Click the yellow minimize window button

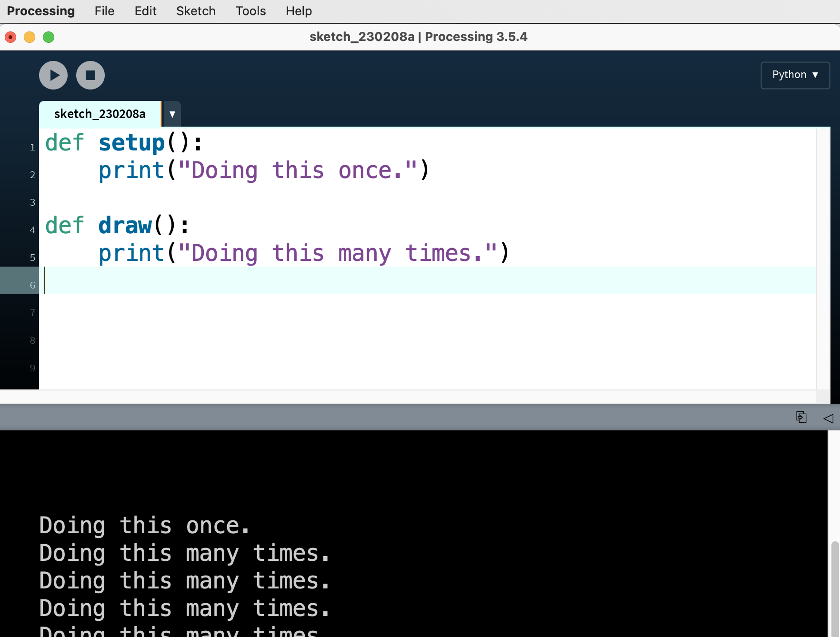point(30,37)
